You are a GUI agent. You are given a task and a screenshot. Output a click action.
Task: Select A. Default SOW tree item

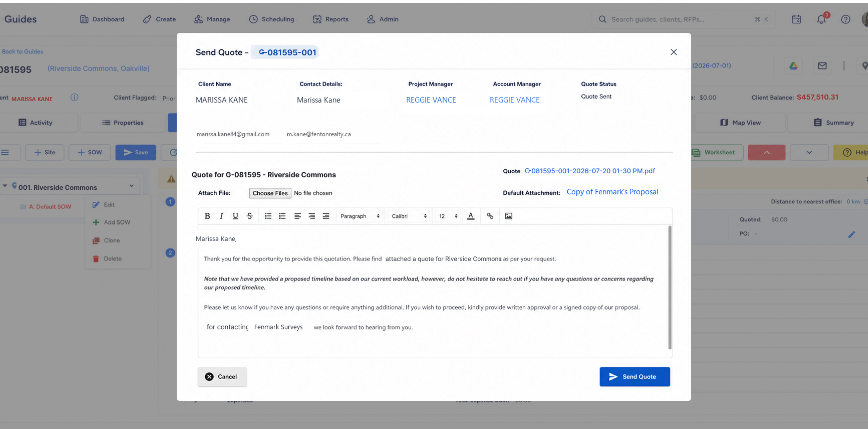click(x=50, y=207)
